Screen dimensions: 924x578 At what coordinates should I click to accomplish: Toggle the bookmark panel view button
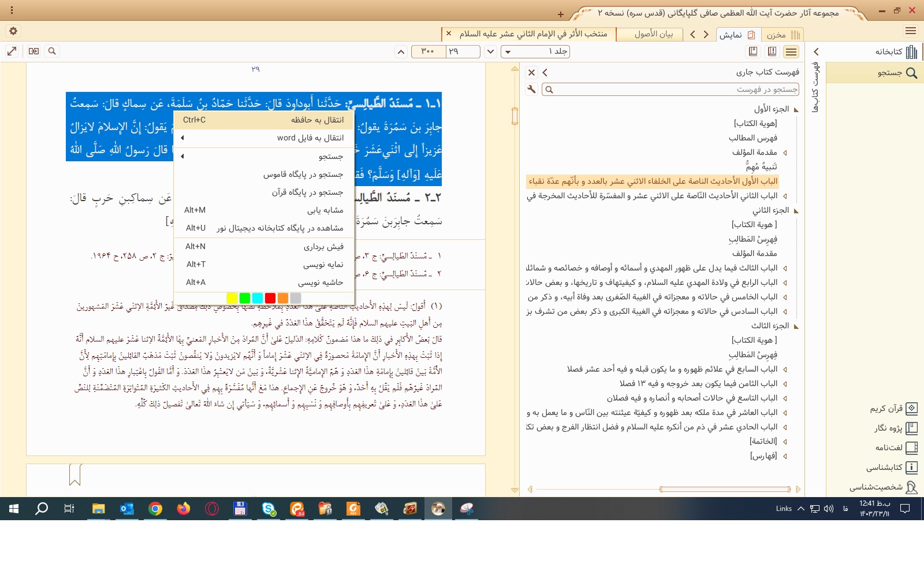(x=753, y=52)
